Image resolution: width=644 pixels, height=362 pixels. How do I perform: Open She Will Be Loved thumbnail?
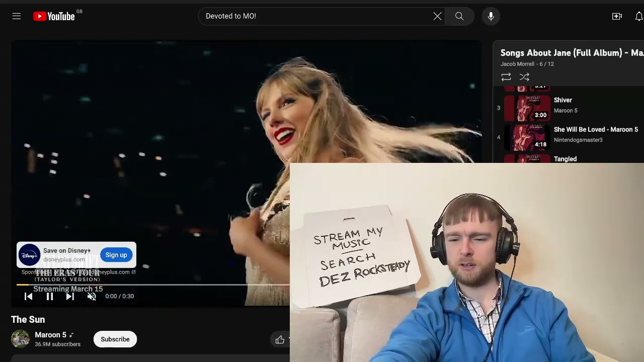pos(527,137)
